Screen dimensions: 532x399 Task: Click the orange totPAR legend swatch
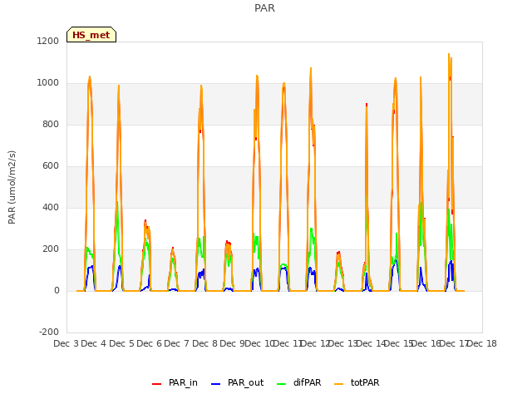(x=338, y=384)
